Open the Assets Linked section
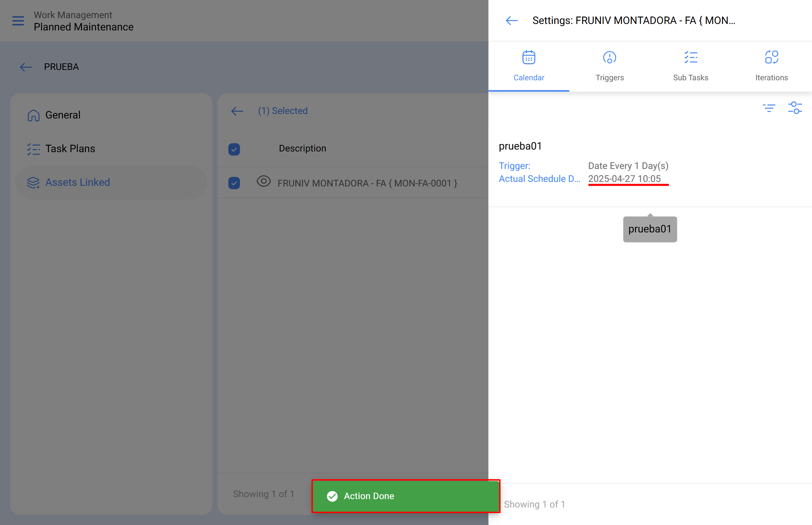This screenshot has width=812, height=525. point(78,182)
